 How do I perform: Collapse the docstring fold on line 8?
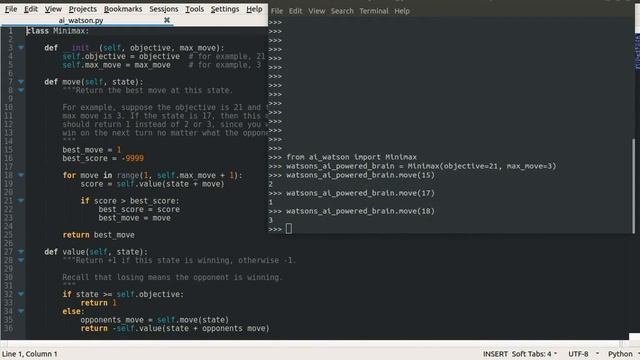pos(21,90)
